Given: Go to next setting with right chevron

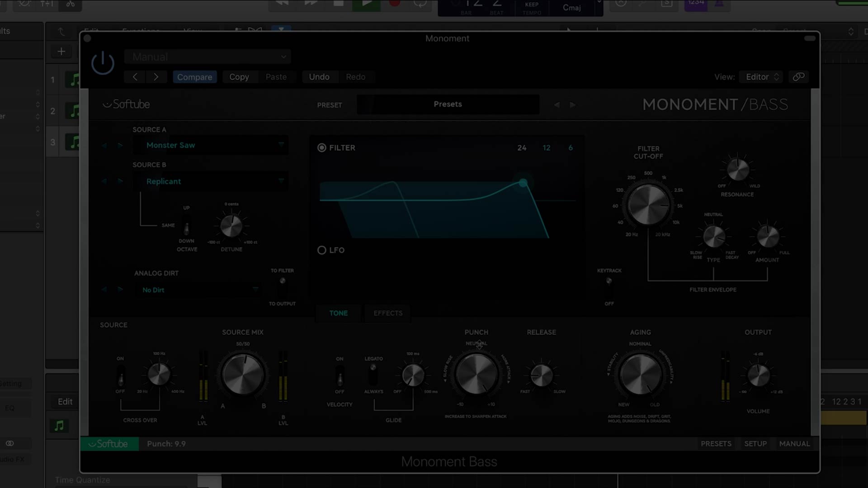Looking at the screenshot, I should (156, 77).
